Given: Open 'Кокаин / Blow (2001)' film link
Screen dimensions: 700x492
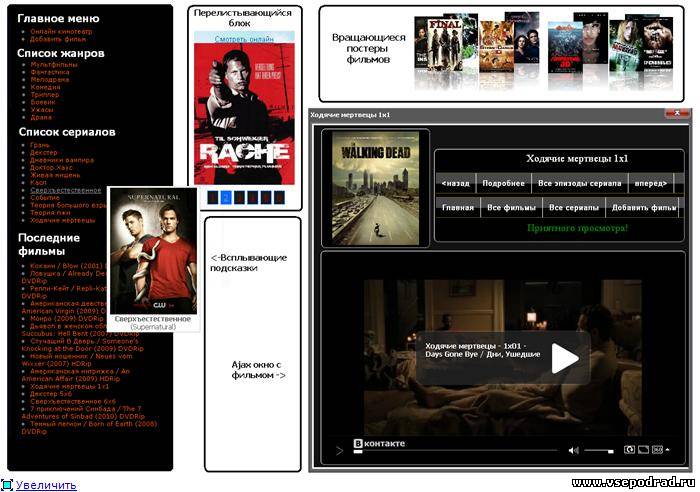Looking at the screenshot, I should tap(67, 266).
